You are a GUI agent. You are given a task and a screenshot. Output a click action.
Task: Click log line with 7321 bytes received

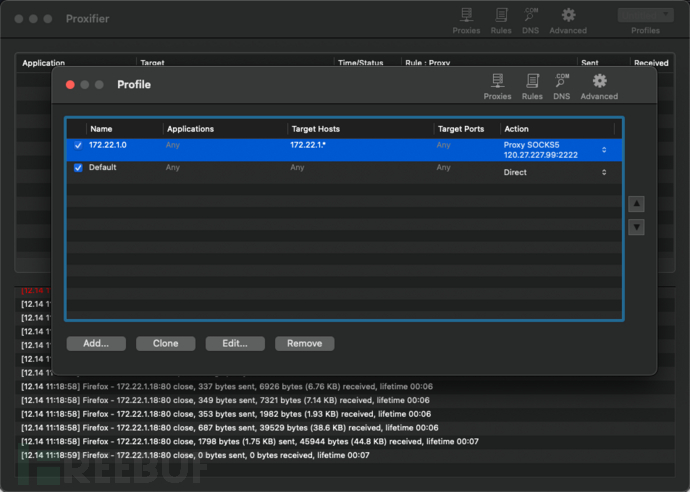coord(225,400)
